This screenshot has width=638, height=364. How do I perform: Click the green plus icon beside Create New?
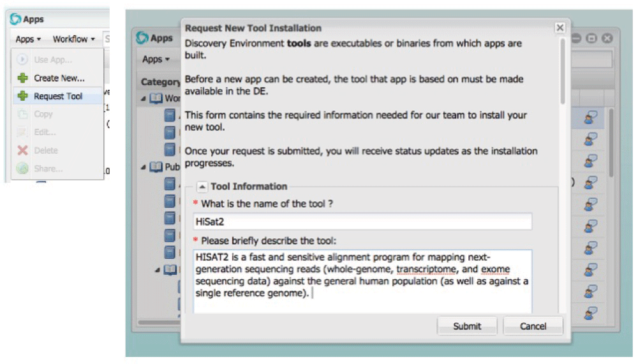(x=22, y=78)
